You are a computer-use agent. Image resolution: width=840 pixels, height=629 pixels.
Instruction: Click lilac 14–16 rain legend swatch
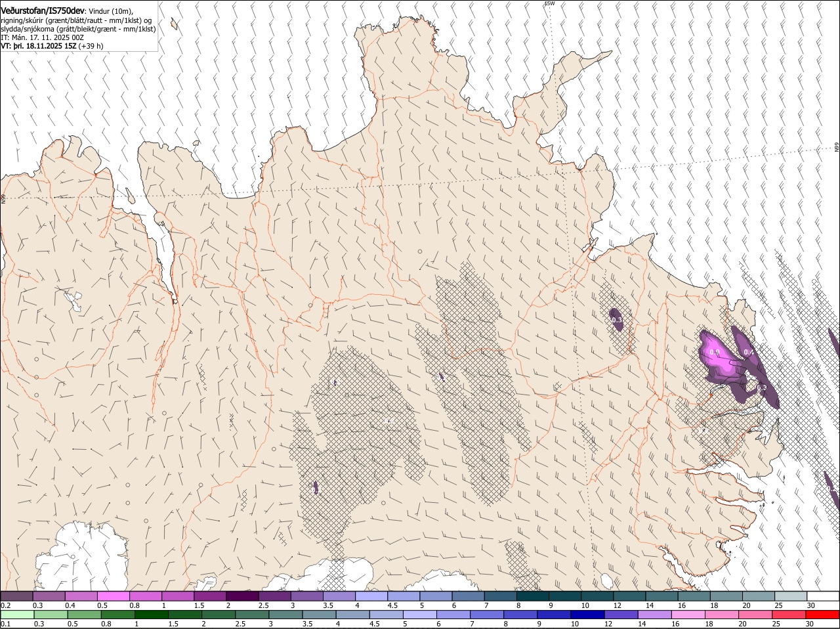point(654,615)
